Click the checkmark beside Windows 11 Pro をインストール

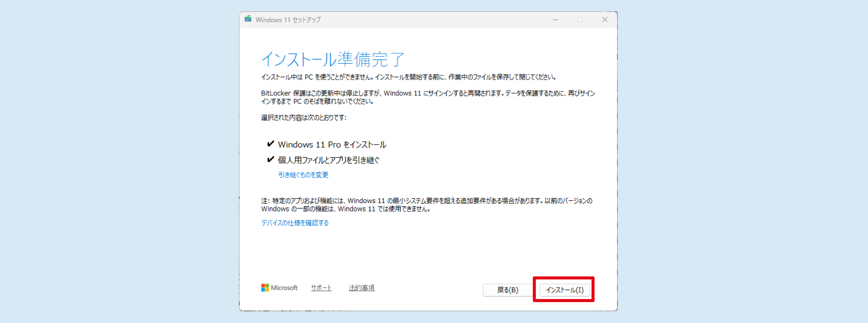coord(270,144)
